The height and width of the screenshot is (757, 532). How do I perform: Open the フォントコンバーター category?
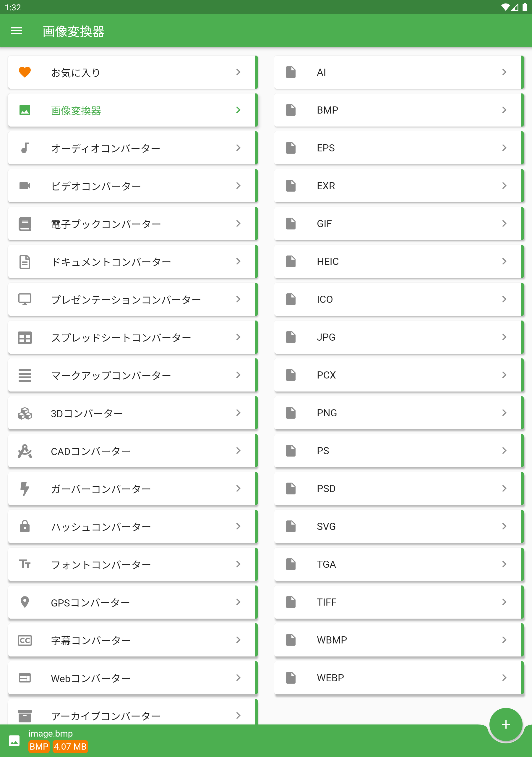132,564
